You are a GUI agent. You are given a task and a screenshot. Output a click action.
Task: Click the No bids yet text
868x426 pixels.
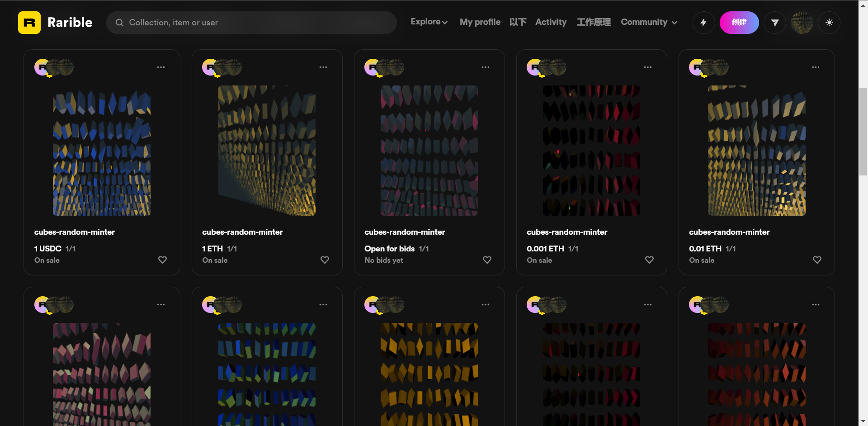(x=384, y=260)
